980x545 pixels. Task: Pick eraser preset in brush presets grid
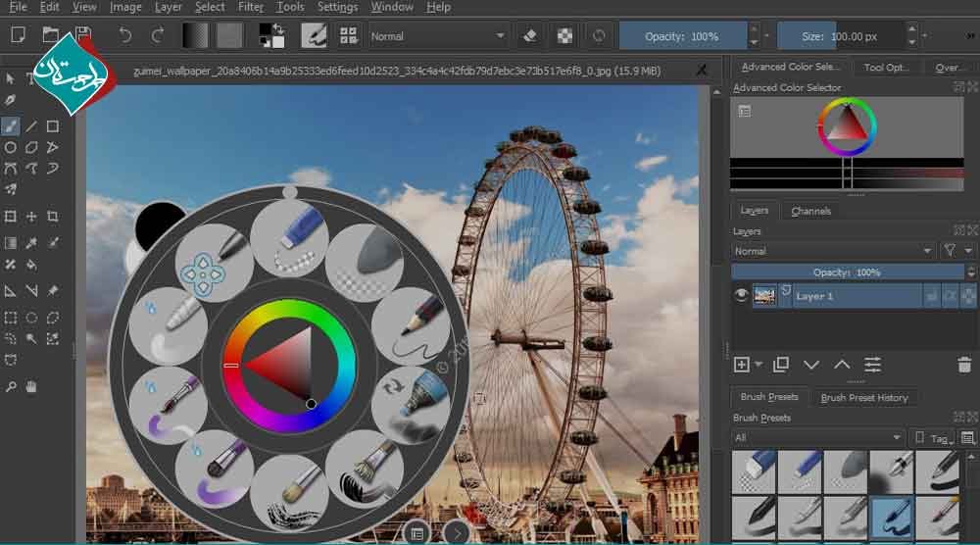point(755,471)
